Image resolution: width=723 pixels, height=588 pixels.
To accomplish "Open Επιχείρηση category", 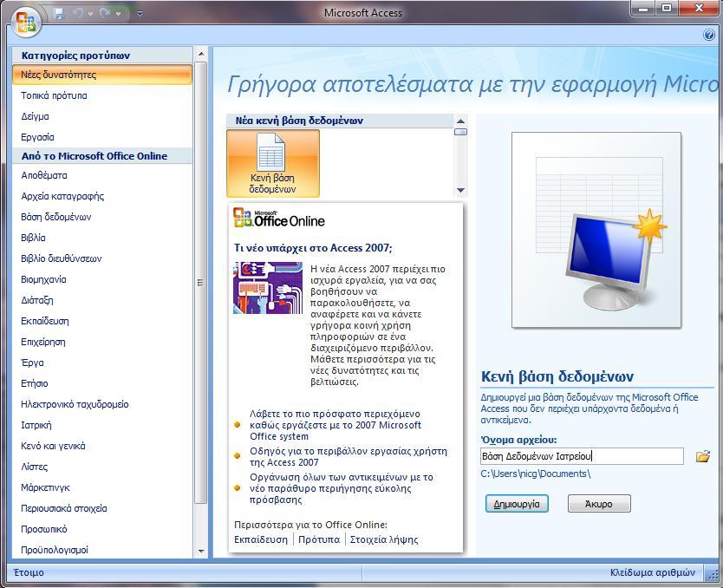I will (102, 342).
